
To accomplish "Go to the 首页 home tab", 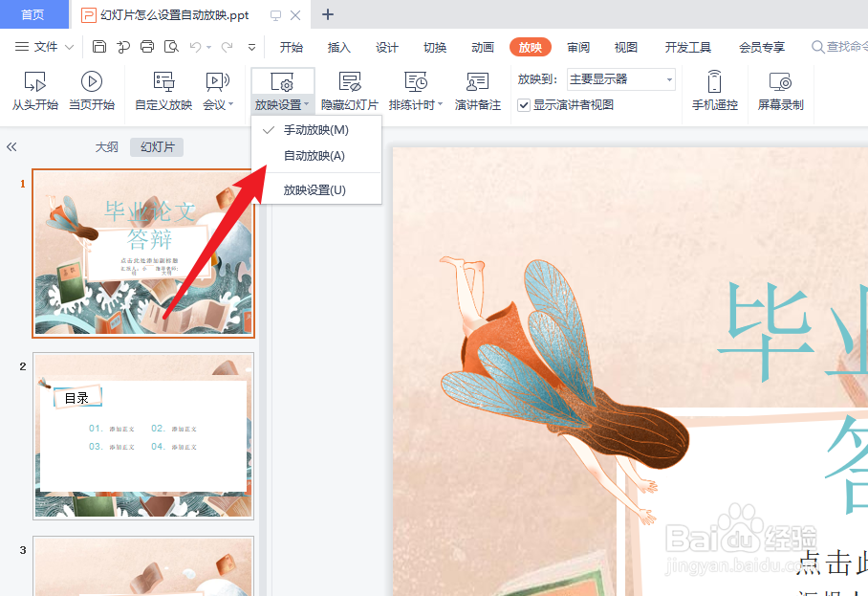I will point(33,14).
